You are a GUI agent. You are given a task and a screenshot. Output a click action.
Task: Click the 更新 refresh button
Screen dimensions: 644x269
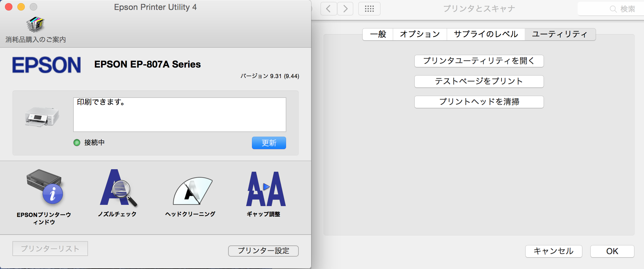coord(269,143)
